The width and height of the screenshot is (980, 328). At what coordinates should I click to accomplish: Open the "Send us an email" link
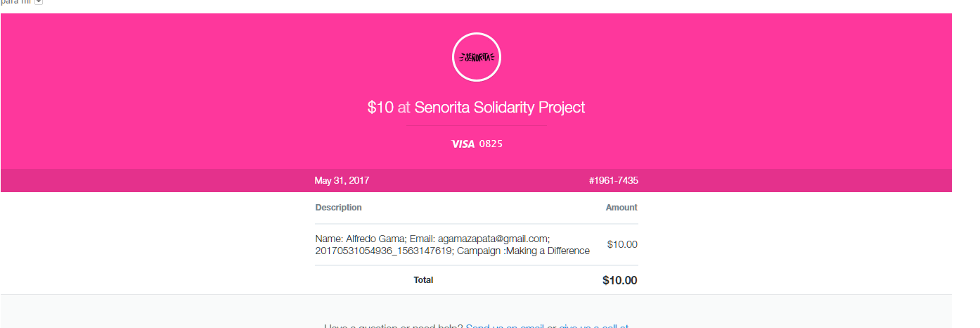(505, 326)
